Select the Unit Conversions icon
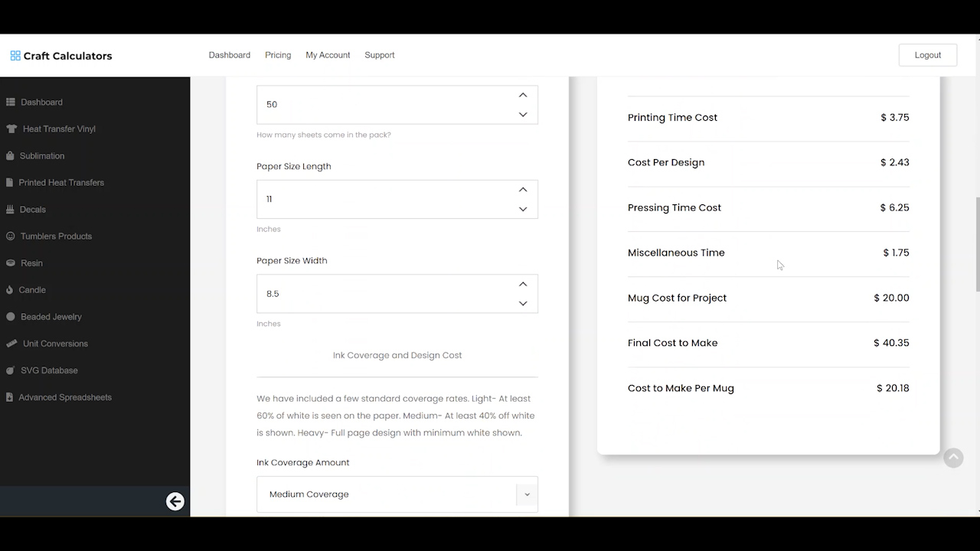Image resolution: width=980 pixels, height=551 pixels. (x=11, y=343)
